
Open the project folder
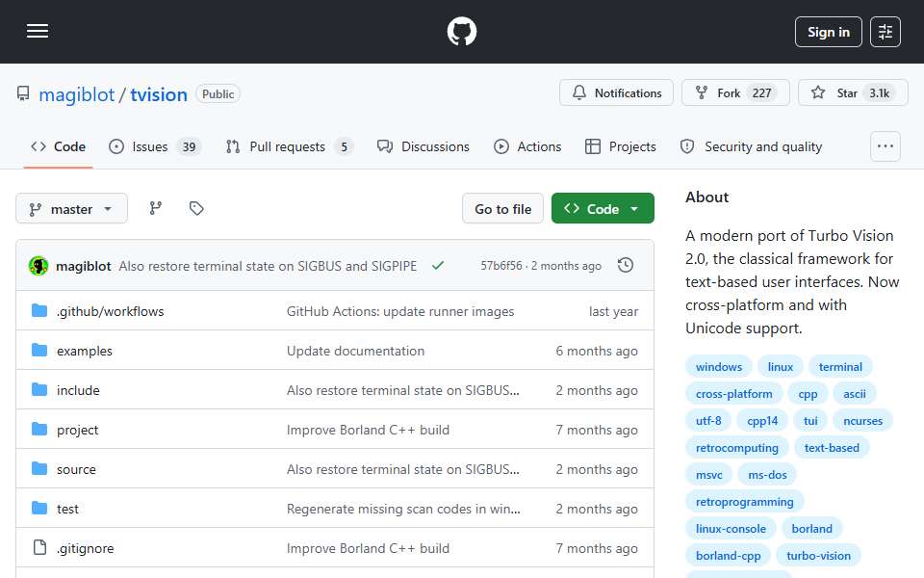(x=77, y=430)
